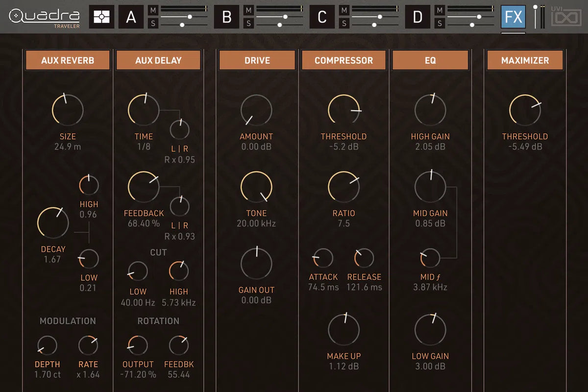588x392 pixels.
Task: Mute layer A with M button
Action: pyautogui.click(x=153, y=10)
